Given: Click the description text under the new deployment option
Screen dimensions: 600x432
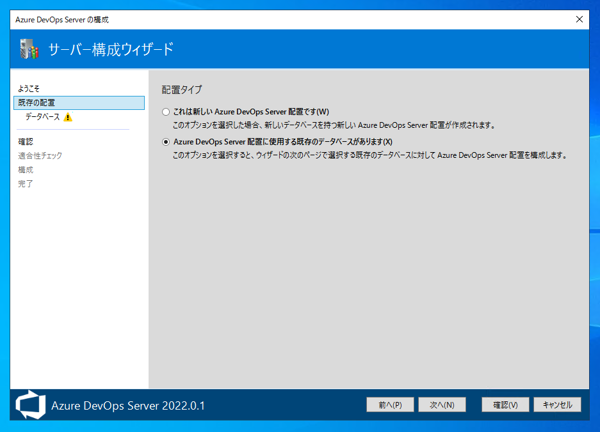Looking at the screenshot, I should [x=334, y=125].
